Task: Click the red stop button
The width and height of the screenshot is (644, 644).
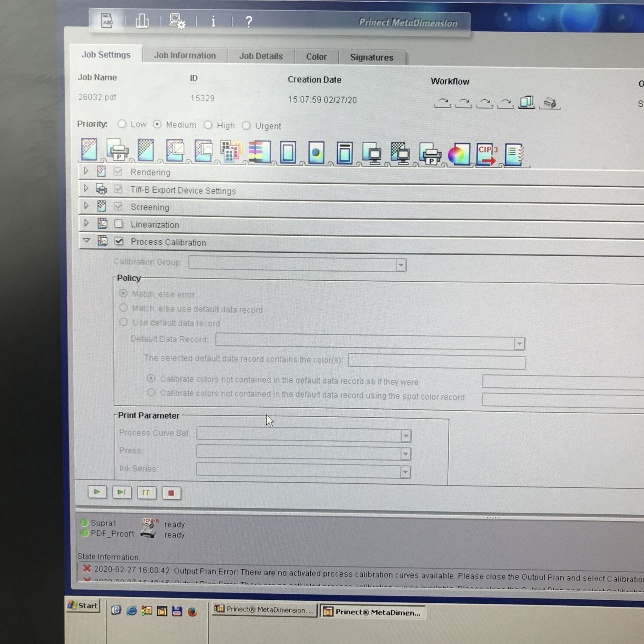Action: [x=171, y=493]
